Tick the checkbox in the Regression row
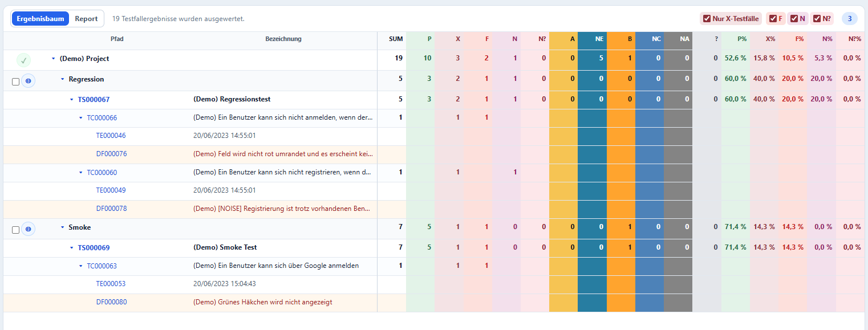 pyautogui.click(x=15, y=82)
